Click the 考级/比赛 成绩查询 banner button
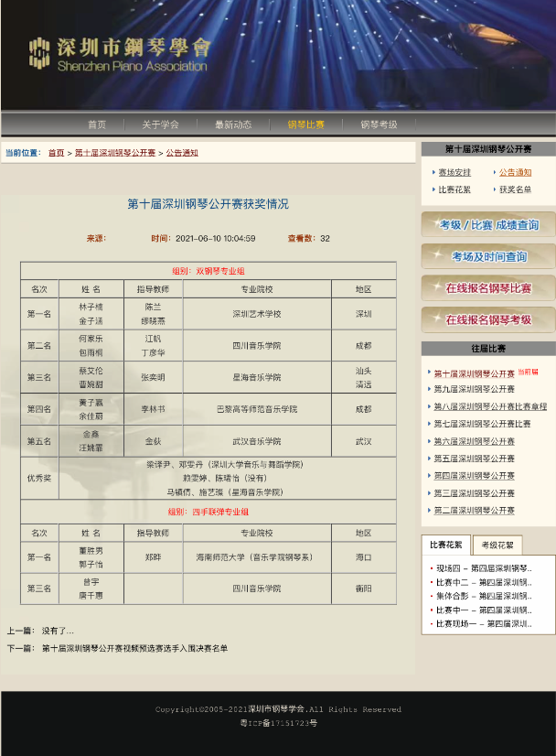Image resolution: width=556 pixels, height=756 pixels. pos(487,224)
